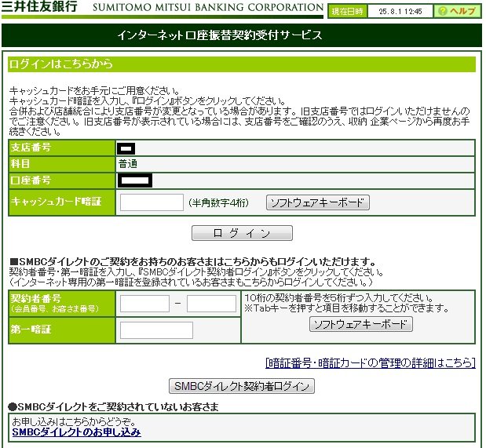Click SUMITOMO MITSUI BANKING CORPORATION header text
The image size is (486, 448).
[x=208, y=7]
